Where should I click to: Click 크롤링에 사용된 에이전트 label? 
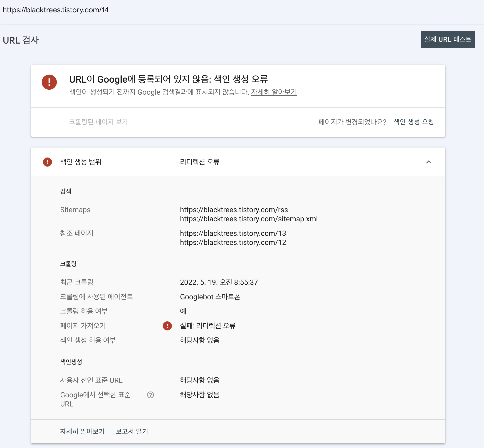click(x=96, y=297)
